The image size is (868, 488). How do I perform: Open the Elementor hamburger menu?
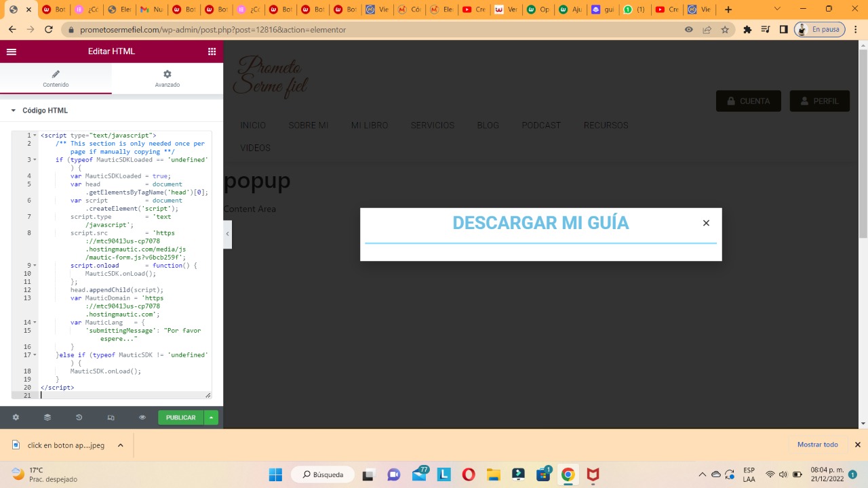[12, 52]
